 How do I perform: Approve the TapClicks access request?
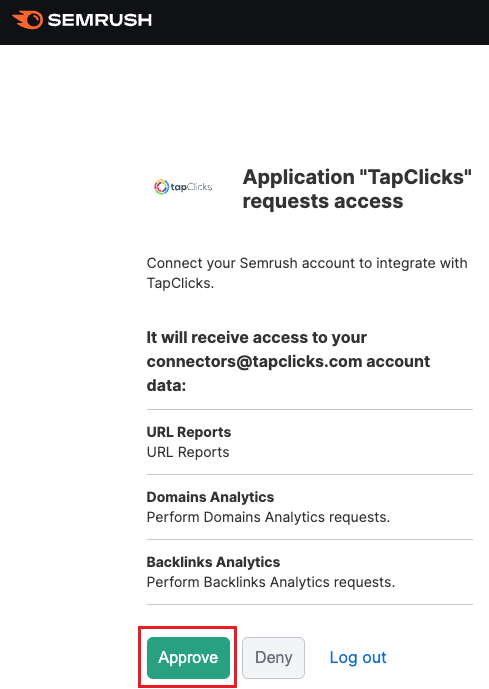click(x=188, y=658)
